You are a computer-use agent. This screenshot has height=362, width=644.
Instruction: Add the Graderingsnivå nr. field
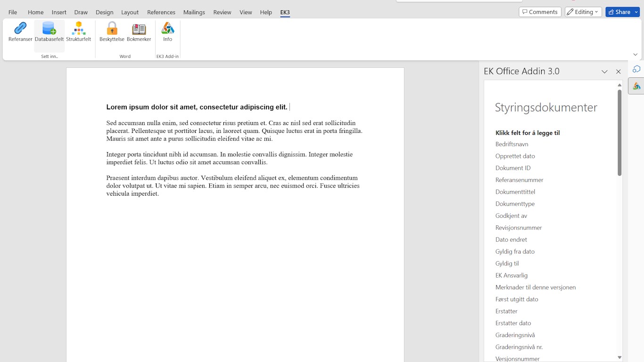(519, 347)
